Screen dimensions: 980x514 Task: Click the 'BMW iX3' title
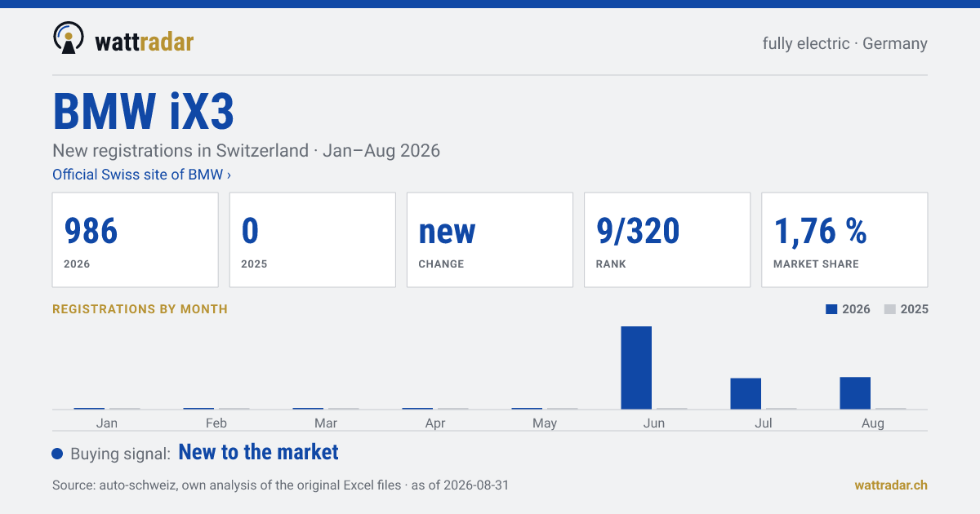tap(144, 112)
